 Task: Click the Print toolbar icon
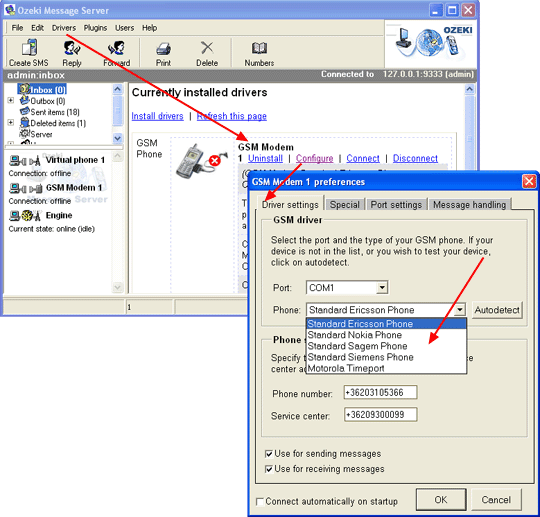point(163,49)
